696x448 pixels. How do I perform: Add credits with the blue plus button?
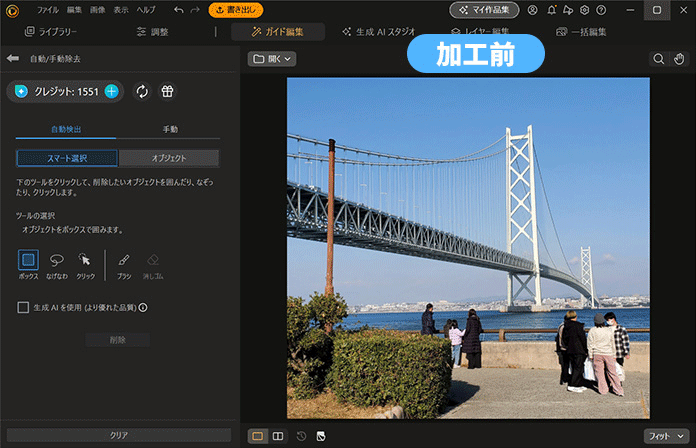pyautogui.click(x=111, y=91)
